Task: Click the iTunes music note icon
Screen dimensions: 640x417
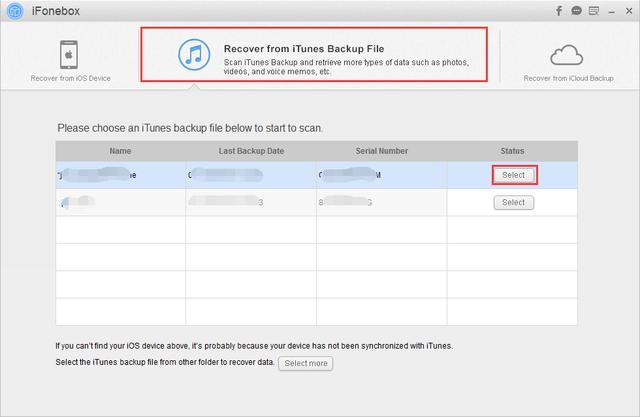Action: point(194,54)
